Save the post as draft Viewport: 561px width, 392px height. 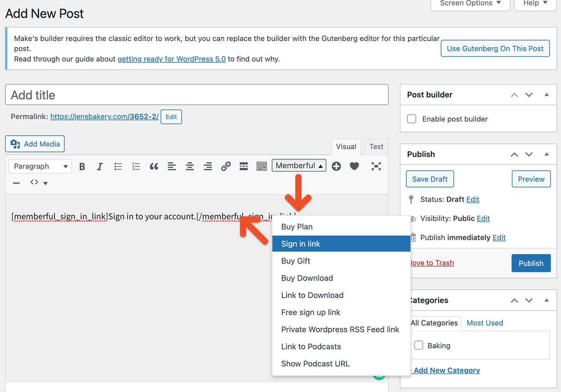pos(430,179)
